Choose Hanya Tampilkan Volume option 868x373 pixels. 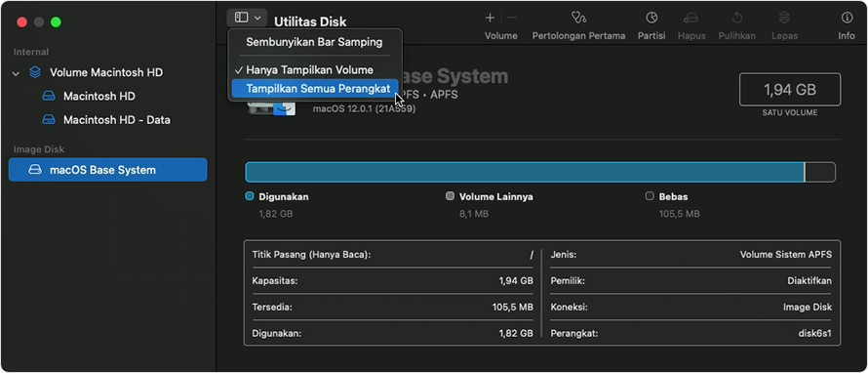tap(314, 70)
